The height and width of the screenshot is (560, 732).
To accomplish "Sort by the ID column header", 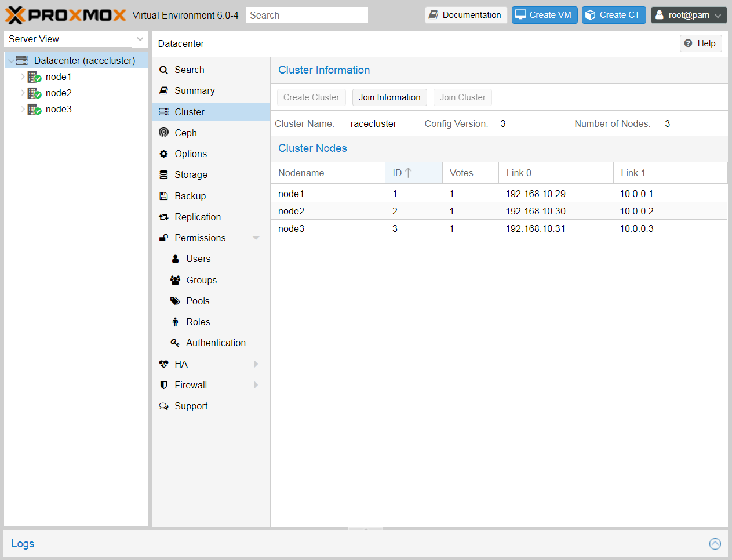I will (x=414, y=173).
